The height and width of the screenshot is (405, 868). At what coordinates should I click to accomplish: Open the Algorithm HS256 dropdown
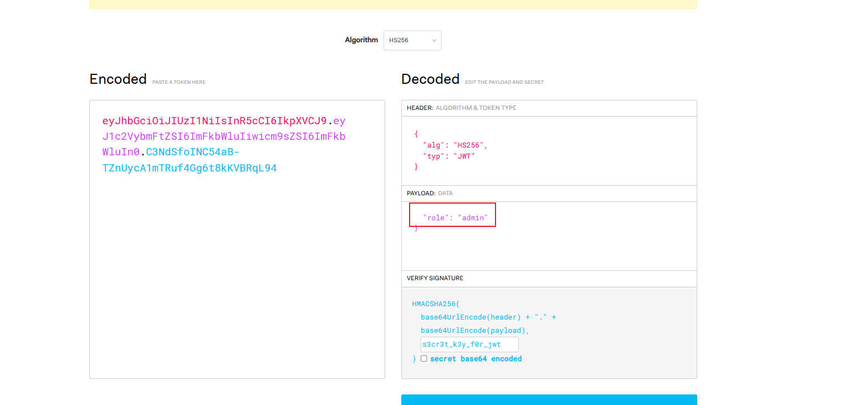(x=412, y=40)
